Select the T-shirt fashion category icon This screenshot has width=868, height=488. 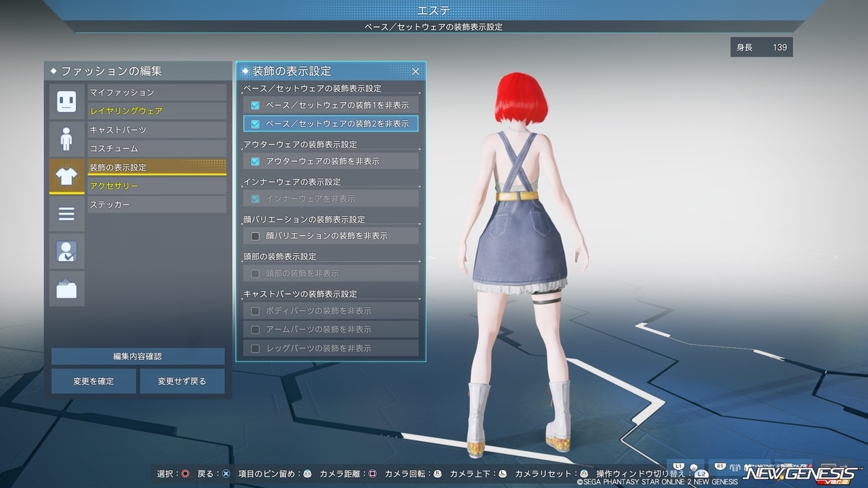pos(67,176)
